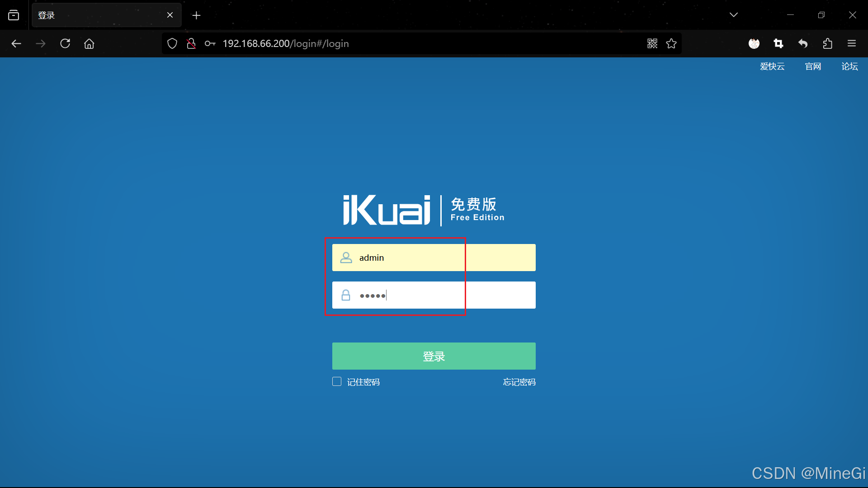Focus the admin username field

434,258
